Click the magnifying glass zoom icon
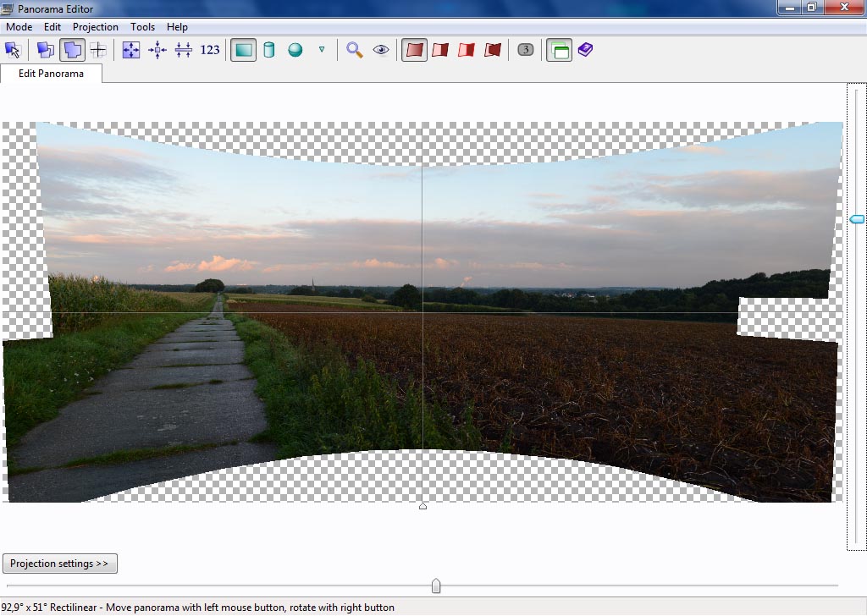 pos(355,50)
